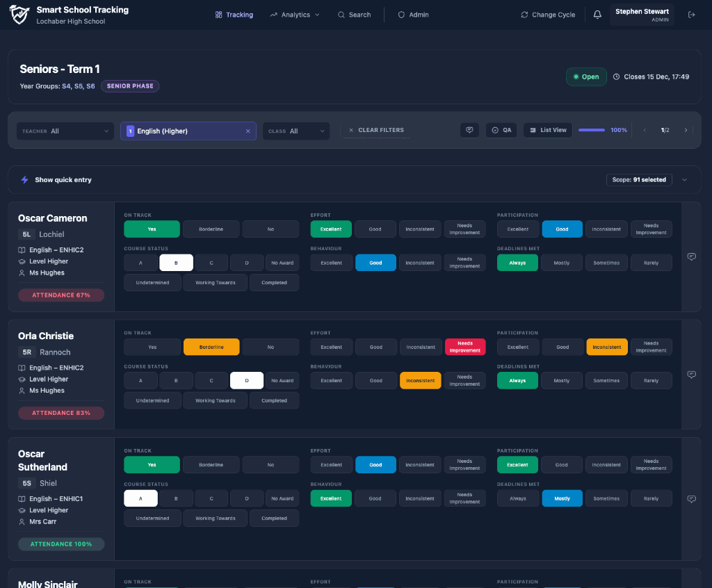Click the Molly Sinclair student name

48,584
